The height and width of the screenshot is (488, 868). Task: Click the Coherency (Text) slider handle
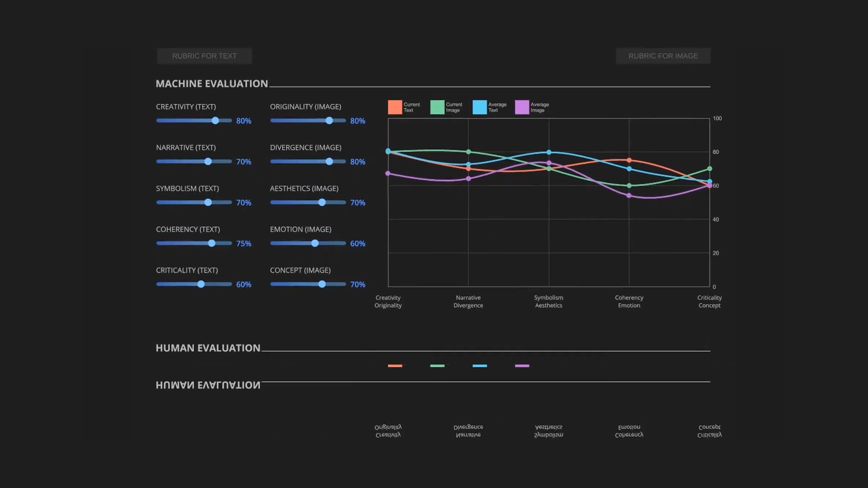point(212,243)
